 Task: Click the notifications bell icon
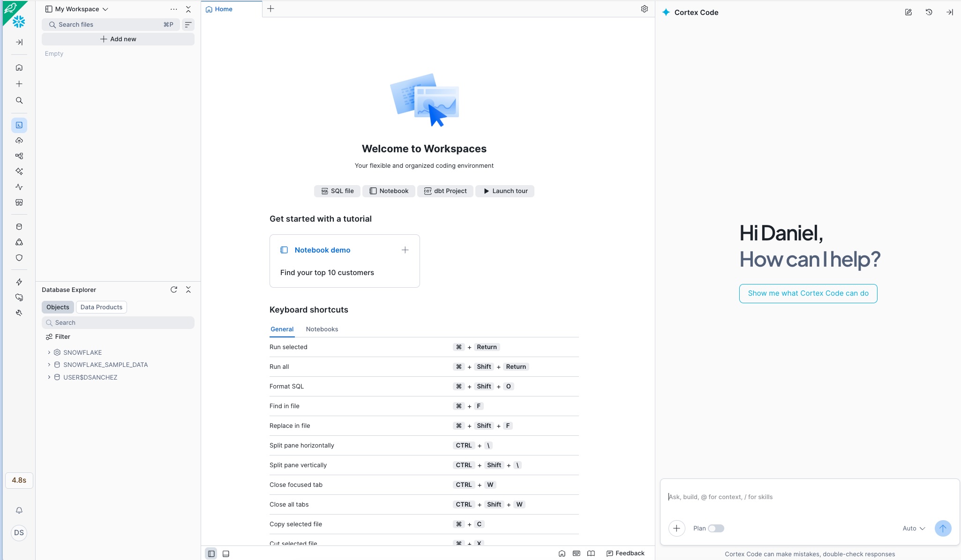point(19,510)
